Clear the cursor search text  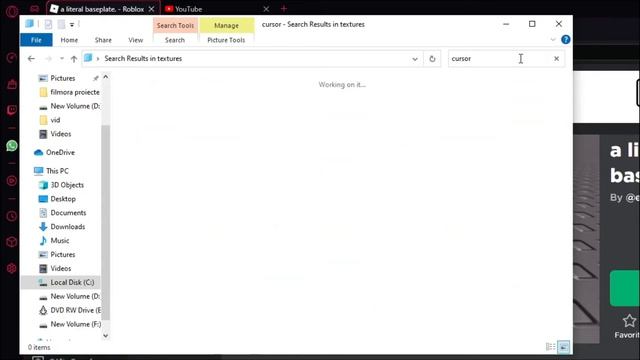click(556, 59)
